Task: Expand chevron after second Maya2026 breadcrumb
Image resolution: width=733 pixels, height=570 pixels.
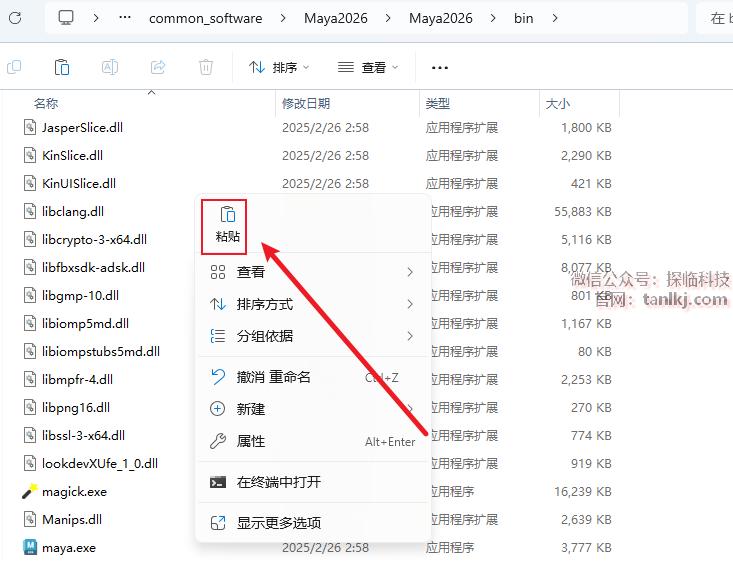Action: coord(493,18)
